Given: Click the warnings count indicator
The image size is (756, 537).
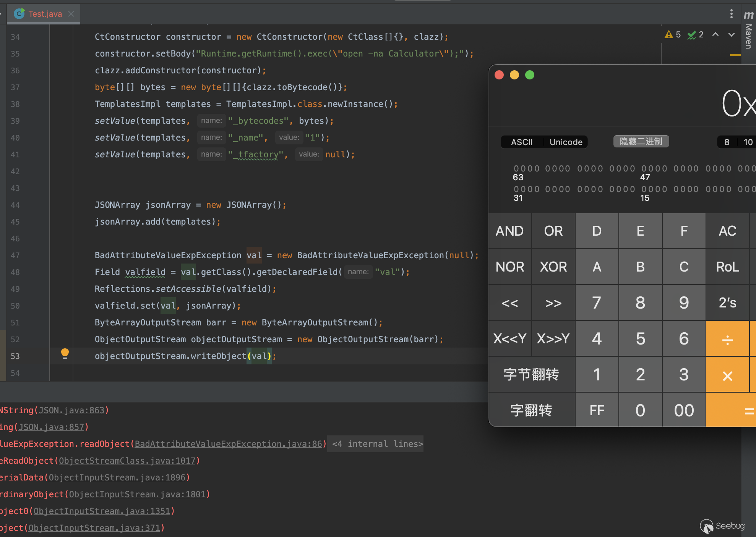Looking at the screenshot, I should [x=673, y=35].
